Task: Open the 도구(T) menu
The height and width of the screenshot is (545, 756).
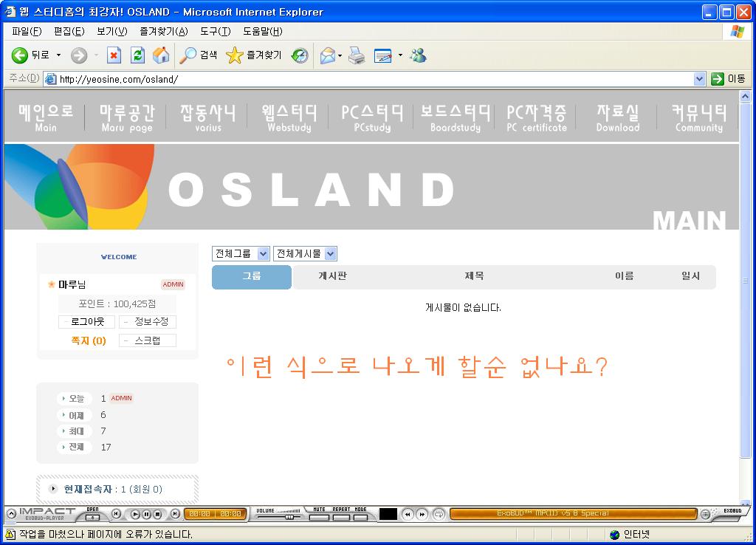Action: (x=215, y=31)
